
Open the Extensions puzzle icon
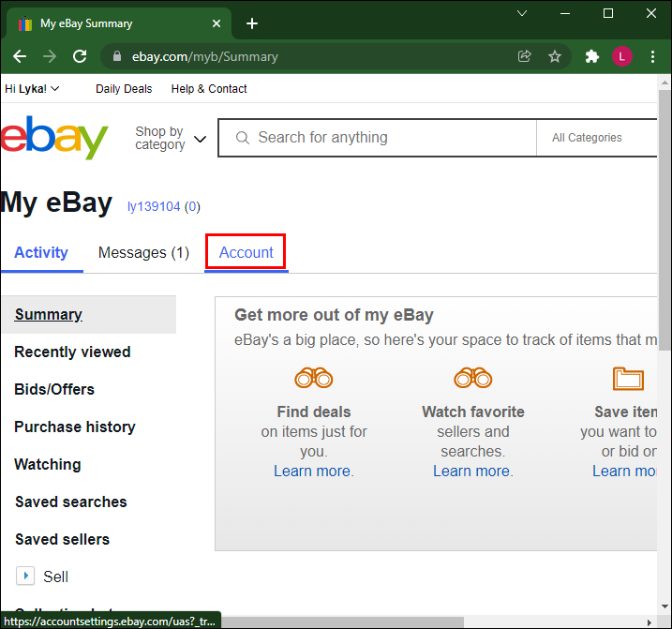591,56
